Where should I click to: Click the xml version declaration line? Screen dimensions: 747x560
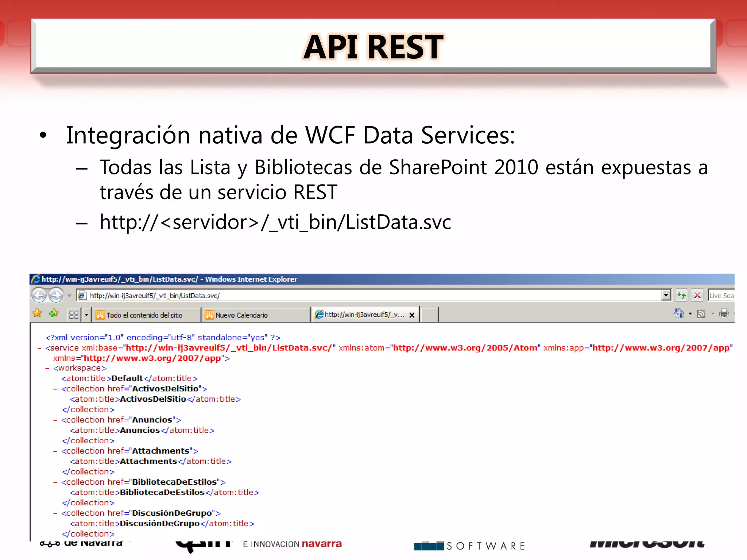pos(163,338)
